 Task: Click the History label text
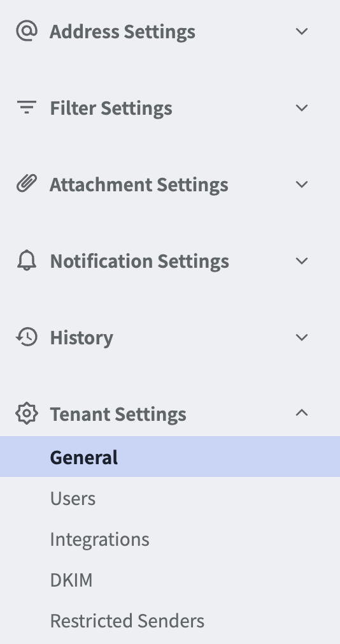coord(81,337)
